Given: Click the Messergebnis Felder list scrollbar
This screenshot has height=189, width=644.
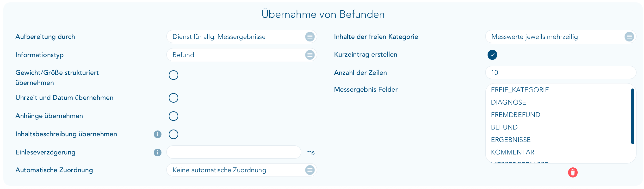Looking at the screenshot, I should point(632,116).
